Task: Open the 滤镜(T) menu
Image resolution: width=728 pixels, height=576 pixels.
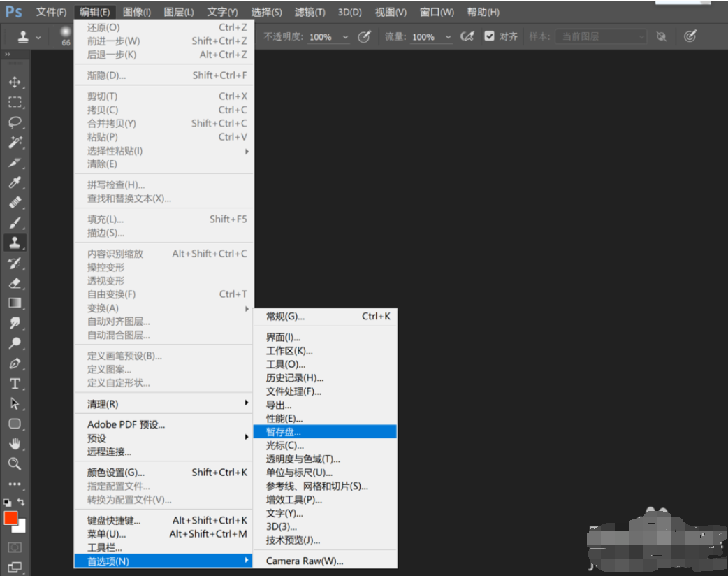Action: (x=310, y=12)
